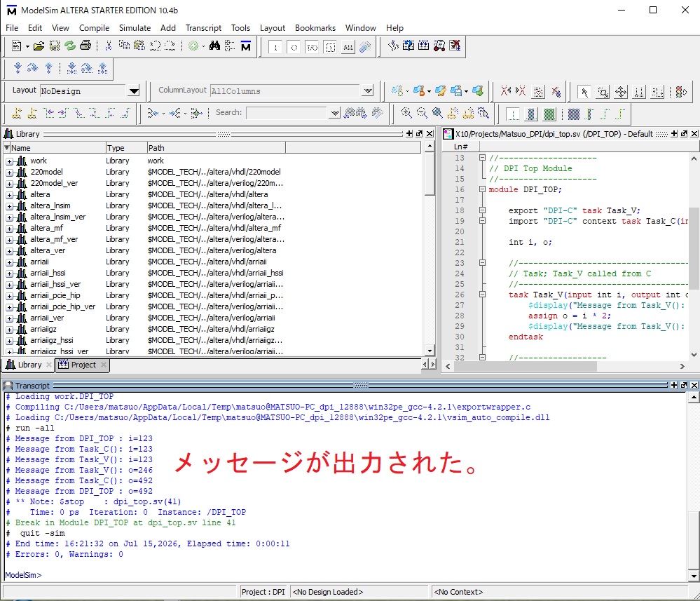Click the Print icon

(85, 46)
